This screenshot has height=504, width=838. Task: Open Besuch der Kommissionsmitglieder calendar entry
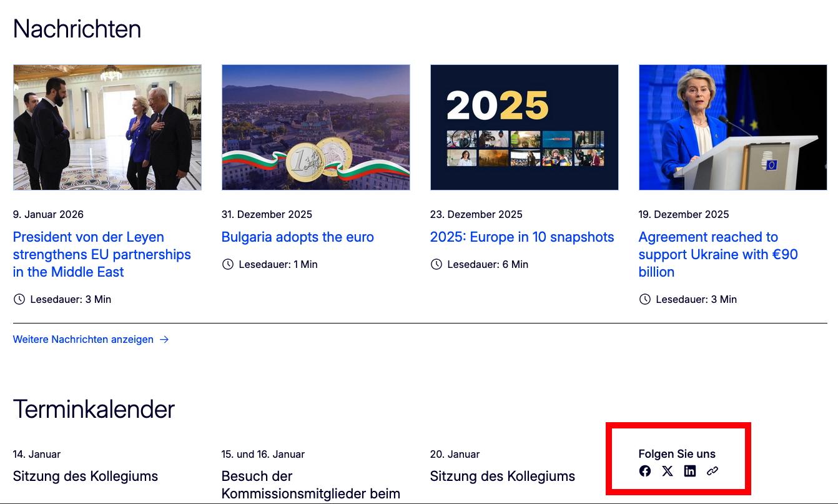(x=310, y=485)
